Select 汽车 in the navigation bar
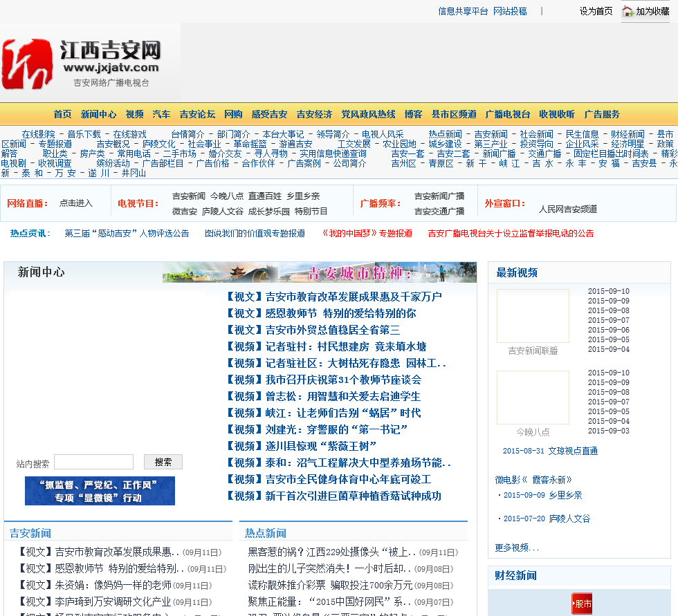Image resolution: width=678 pixels, height=616 pixels. (161, 114)
